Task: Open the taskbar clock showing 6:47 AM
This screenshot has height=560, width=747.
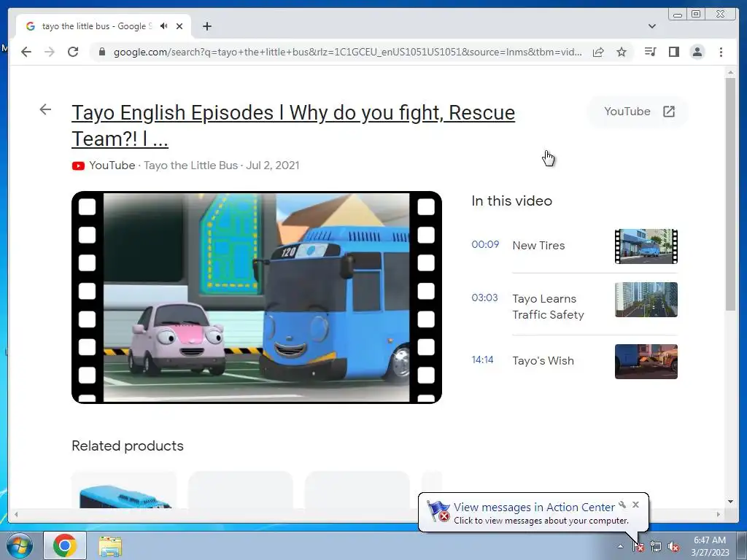Action: tap(710, 546)
